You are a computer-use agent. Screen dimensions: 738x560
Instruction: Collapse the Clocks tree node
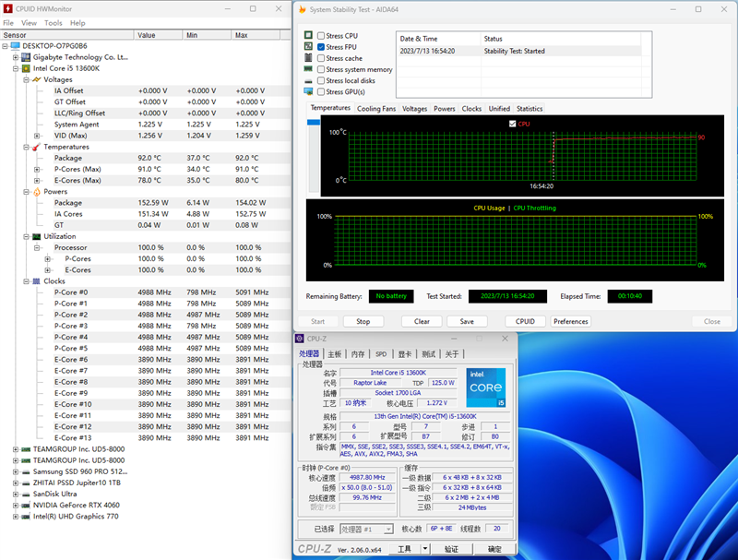[27, 281]
